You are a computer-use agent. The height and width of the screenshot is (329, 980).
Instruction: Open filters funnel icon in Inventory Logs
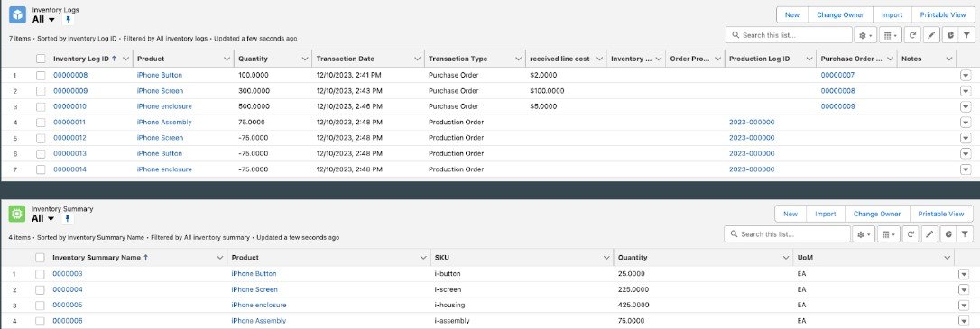(966, 35)
